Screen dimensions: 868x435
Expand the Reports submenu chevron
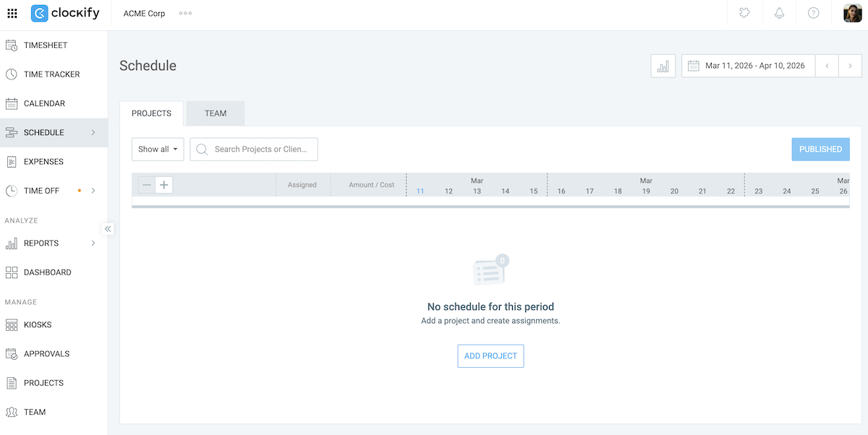coord(93,244)
